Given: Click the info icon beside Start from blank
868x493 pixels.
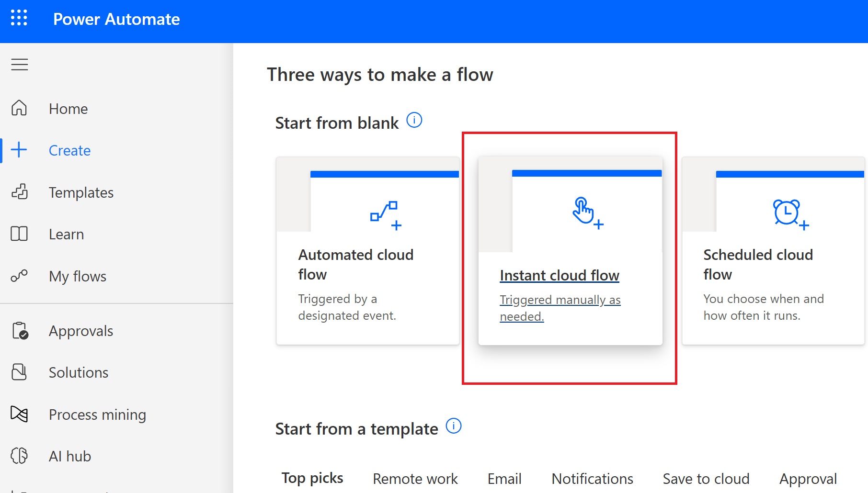Looking at the screenshot, I should [x=415, y=120].
